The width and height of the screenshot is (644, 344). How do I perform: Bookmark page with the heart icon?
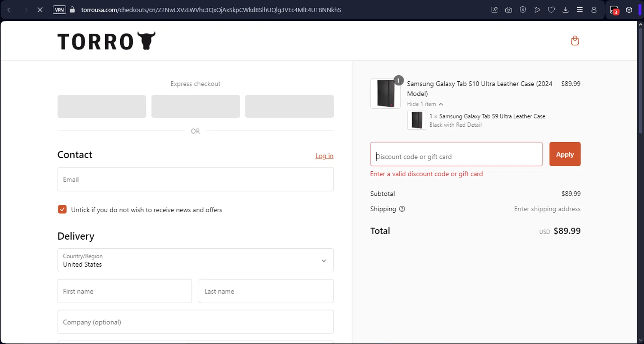point(551,9)
